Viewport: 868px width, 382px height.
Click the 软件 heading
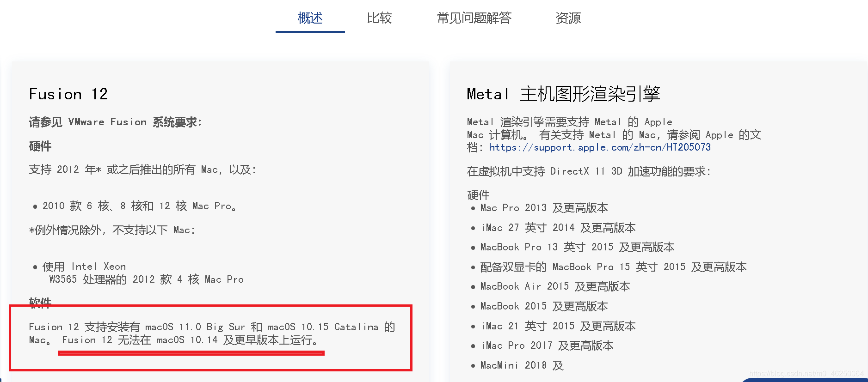pos(40,303)
